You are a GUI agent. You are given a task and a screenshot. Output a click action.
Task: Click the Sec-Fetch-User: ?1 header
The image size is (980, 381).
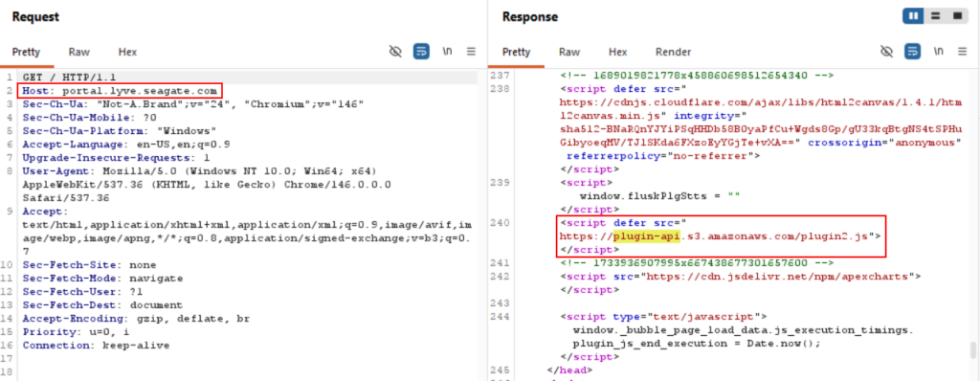click(x=83, y=292)
